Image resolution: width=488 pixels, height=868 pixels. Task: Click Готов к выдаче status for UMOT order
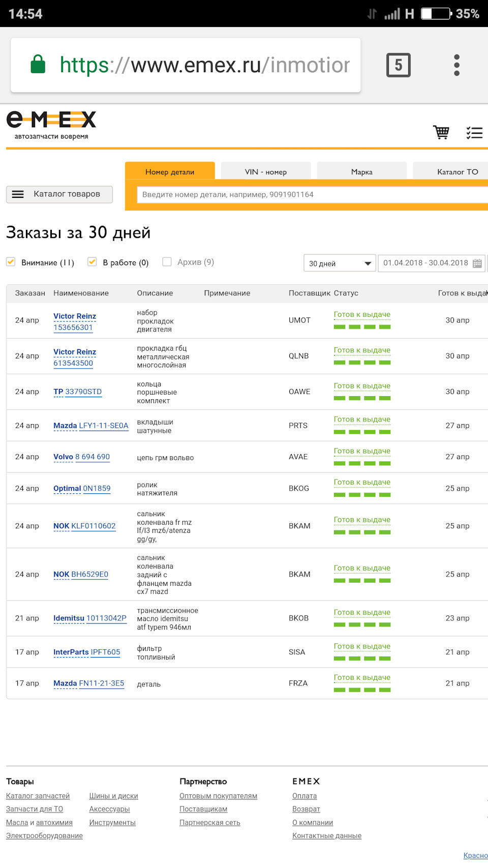[x=362, y=315]
